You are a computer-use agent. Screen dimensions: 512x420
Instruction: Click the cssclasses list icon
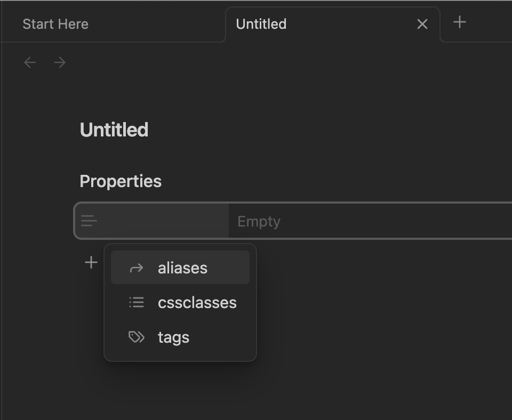click(137, 303)
